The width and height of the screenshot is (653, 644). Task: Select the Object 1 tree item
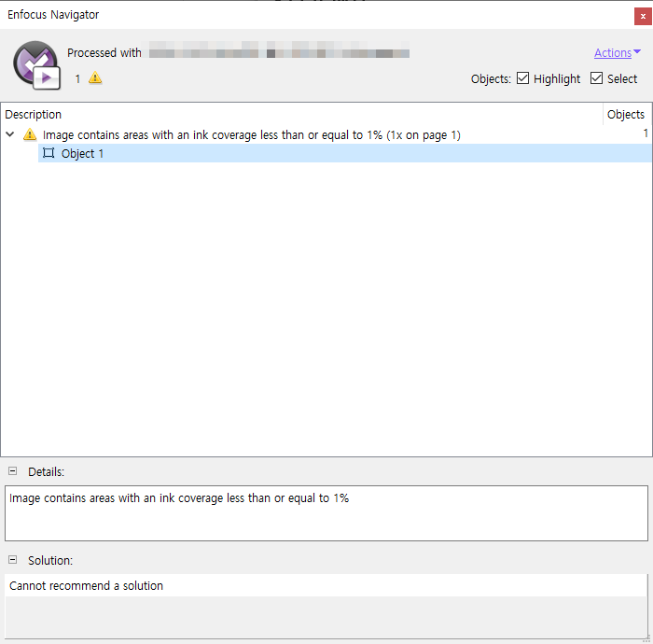coord(82,153)
